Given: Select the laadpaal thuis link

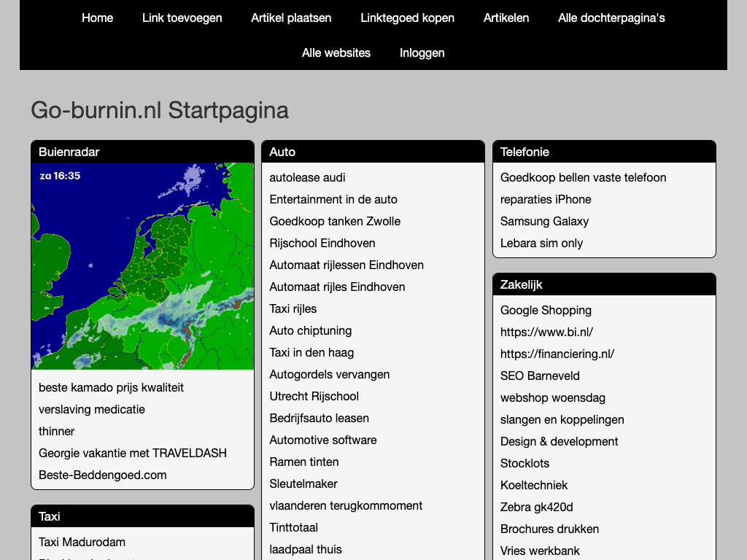Looking at the screenshot, I should click(x=306, y=549).
